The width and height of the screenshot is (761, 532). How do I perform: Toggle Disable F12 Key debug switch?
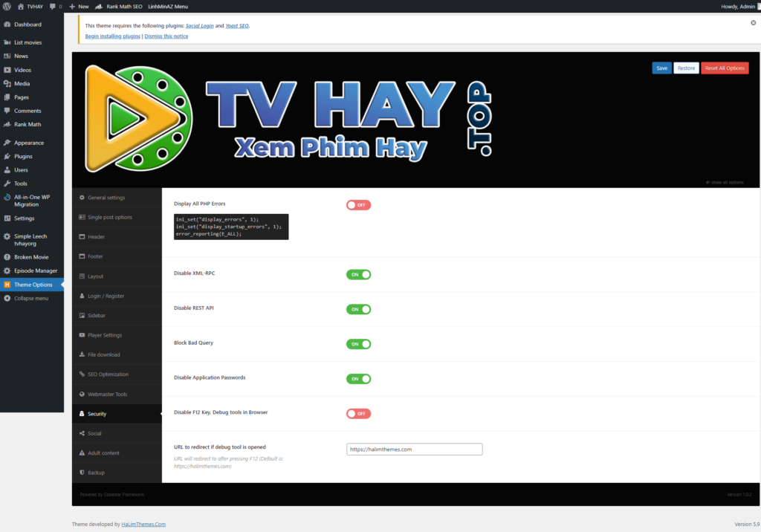[358, 414]
